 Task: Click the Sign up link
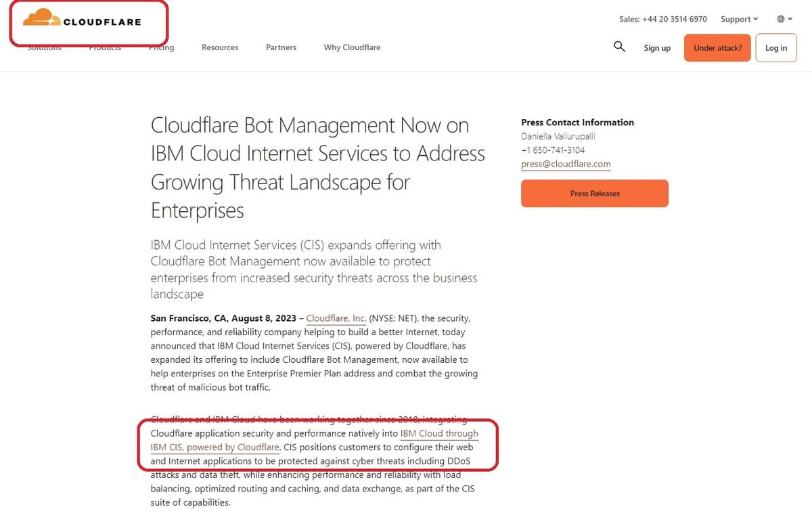coord(657,48)
